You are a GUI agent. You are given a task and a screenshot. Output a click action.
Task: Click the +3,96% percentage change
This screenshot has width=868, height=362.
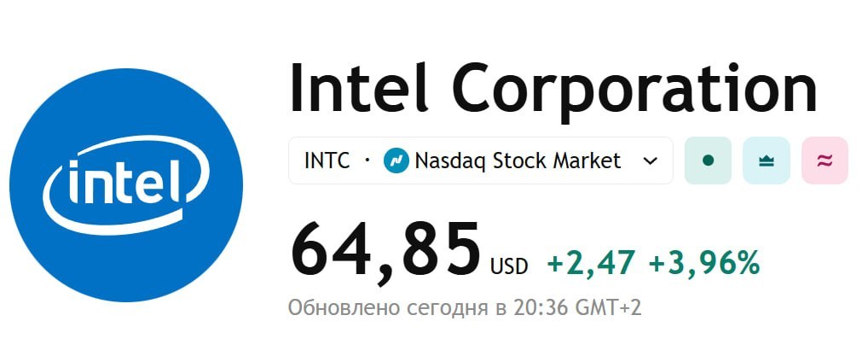703,263
